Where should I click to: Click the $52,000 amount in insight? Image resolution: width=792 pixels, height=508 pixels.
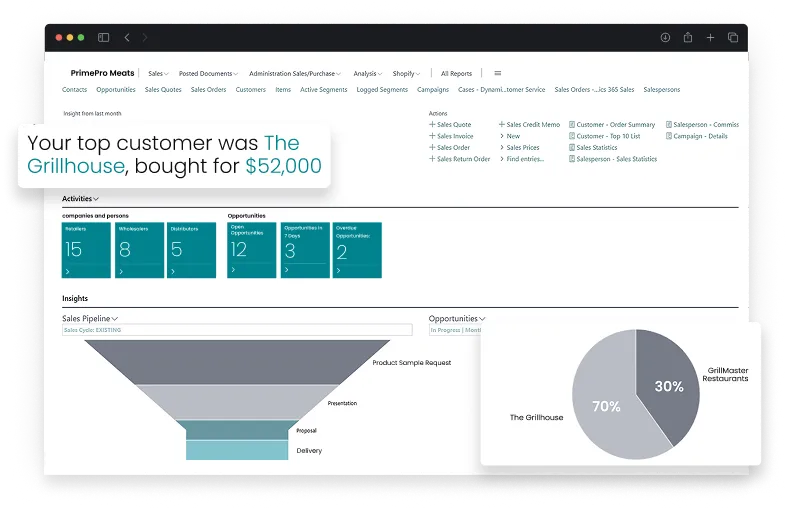pyautogui.click(x=283, y=166)
